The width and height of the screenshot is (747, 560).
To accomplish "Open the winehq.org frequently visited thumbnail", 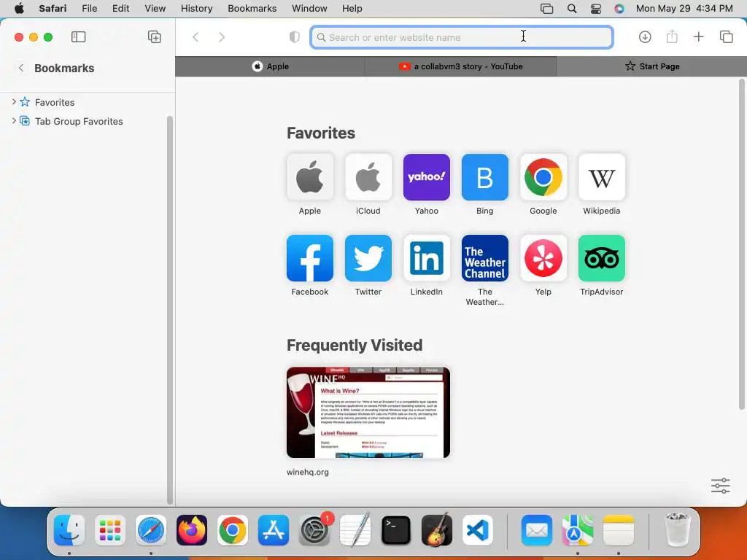I will pos(368,413).
